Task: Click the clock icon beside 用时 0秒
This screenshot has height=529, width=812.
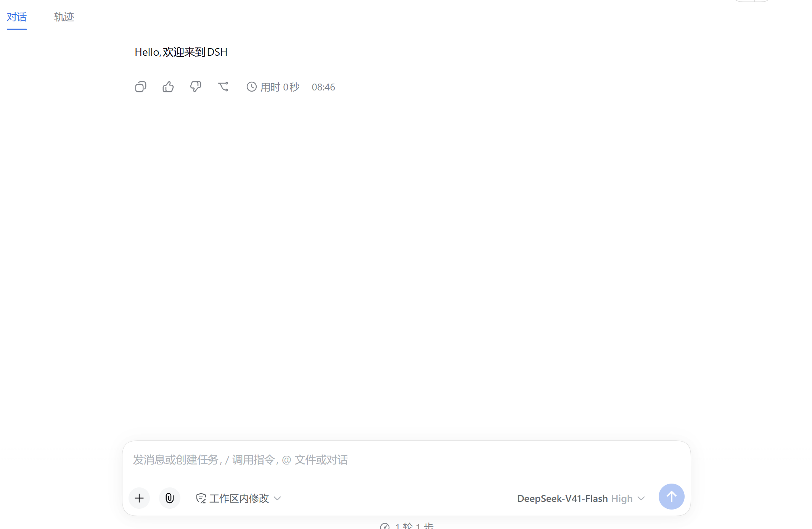Action: 252,87
